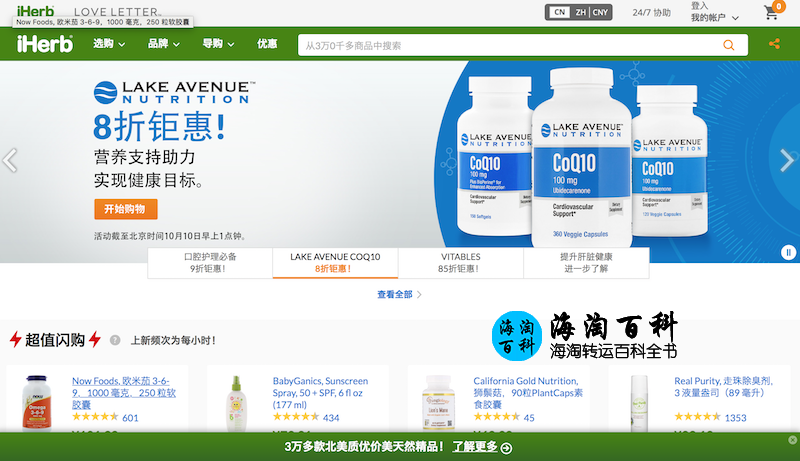Click the CoQ10 bottles banner image
Screen dimensions: 800x461
[582, 157]
